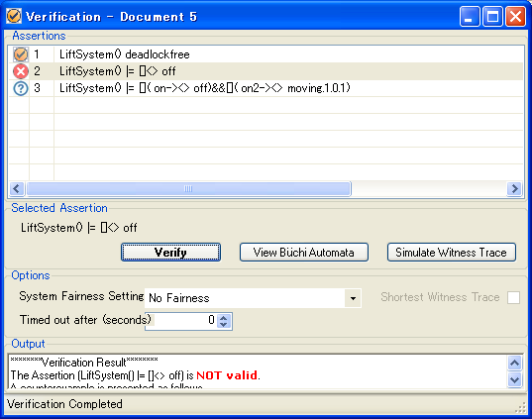Viewport: 532px width, 419px height.
Task: Decrease the timeout seconds with down spinner
Action: [x=224, y=324]
